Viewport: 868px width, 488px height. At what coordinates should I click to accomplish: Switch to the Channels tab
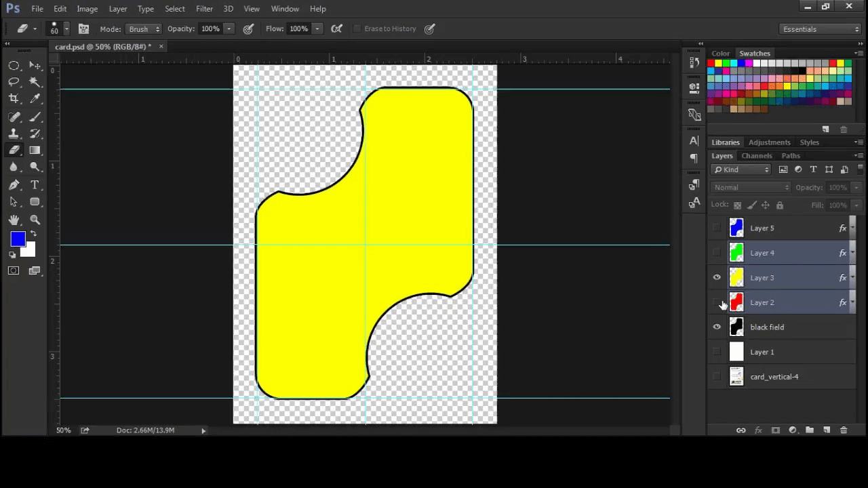(x=757, y=155)
